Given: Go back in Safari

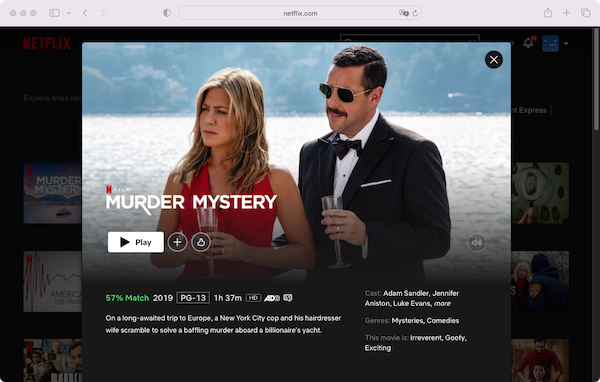Looking at the screenshot, I should pos(85,13).
